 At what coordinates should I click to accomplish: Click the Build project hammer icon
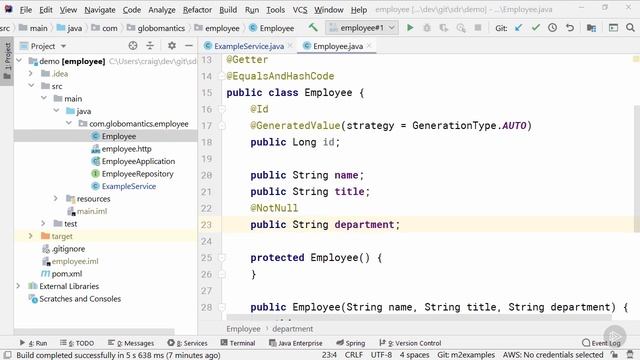(313, 27)
